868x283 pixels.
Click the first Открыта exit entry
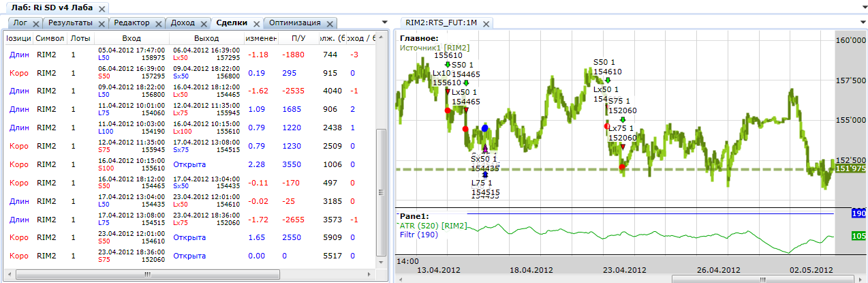pos(189,164)
